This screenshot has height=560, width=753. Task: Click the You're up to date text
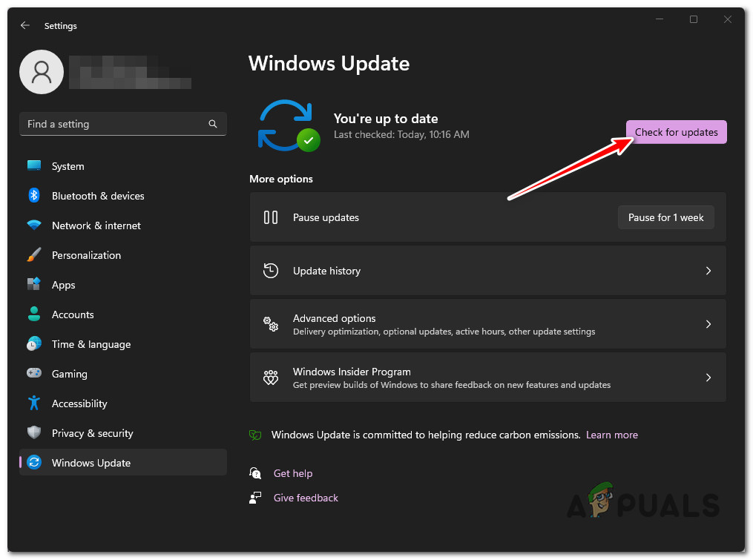click(x=386, y=118)
